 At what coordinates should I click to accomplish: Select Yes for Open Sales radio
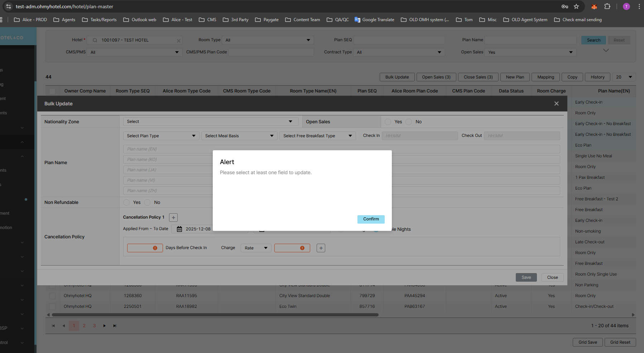(x=388, y=122)
